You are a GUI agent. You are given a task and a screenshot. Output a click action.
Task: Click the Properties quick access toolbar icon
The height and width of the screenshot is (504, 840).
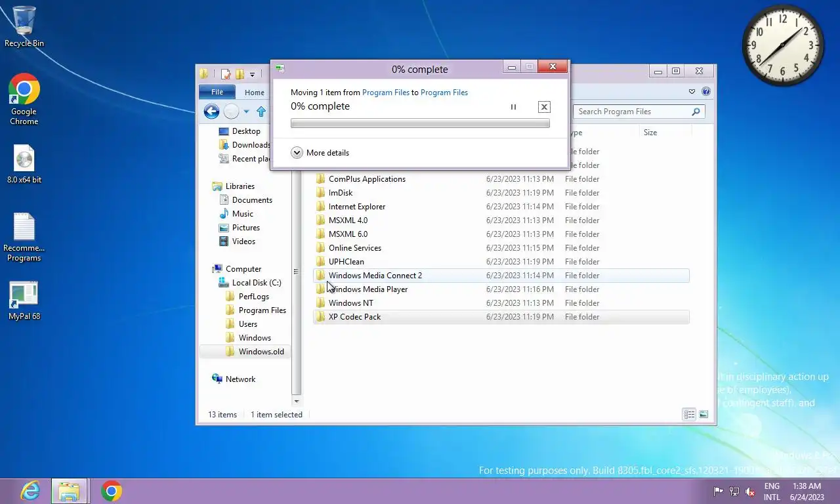point(226,74)
